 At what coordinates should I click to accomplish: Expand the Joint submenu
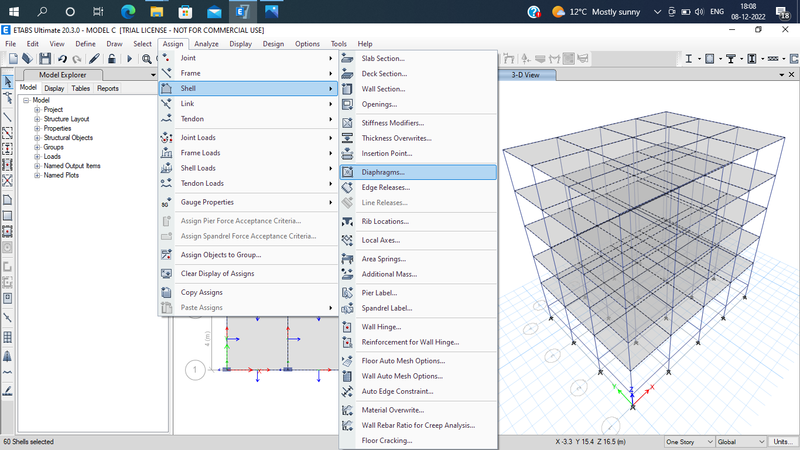pos(248,58)
